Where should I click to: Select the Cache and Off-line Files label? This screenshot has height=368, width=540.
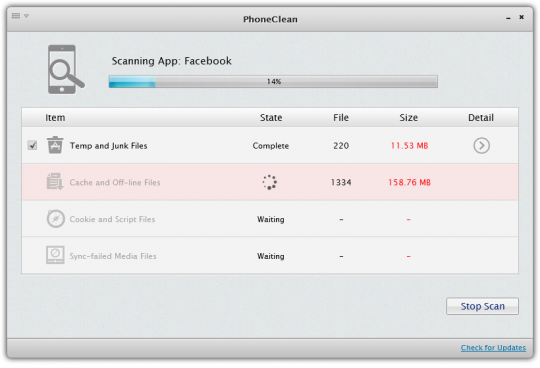[x=115, y=182]
